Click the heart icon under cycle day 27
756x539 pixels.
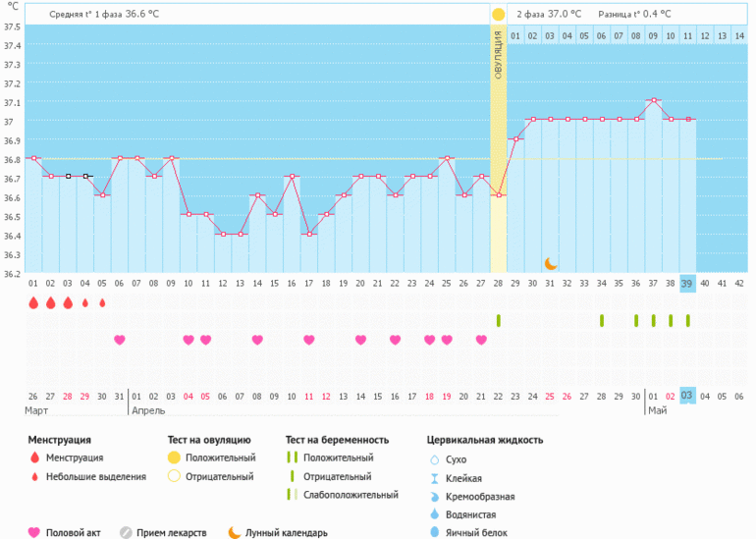tap(481, 340)
